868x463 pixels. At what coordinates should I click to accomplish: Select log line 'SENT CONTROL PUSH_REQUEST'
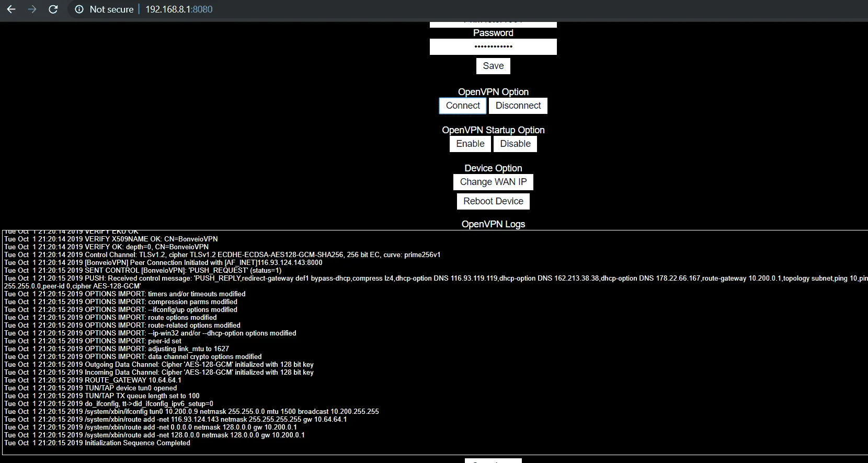point(143,270)
